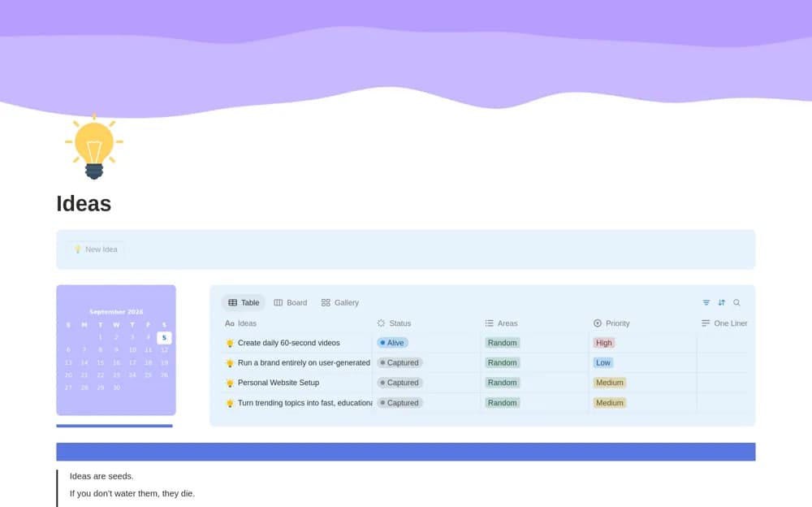
Task: Select day 30 in the calendar widget
Action: click(x=116, y=388)
